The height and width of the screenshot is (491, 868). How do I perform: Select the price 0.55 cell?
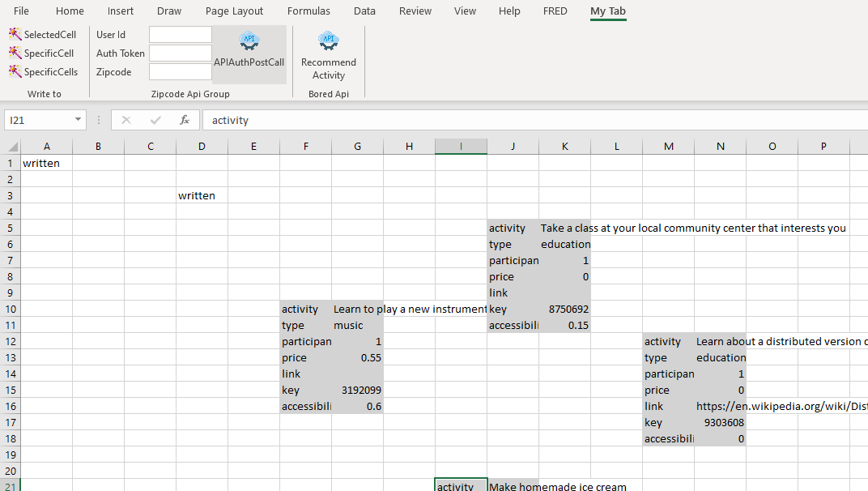coord(358,357)
